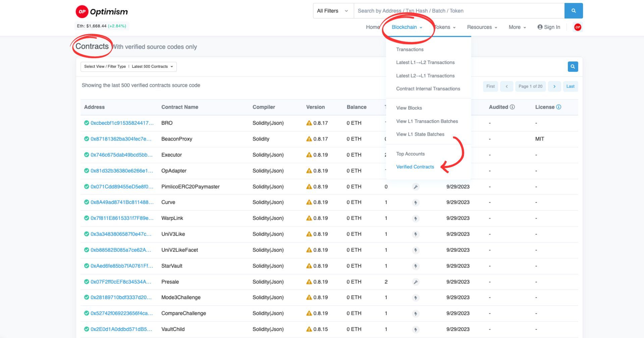Go to the previous page with the left chevron
Screen dimensions: 644x338
click(x=506, y=86)
